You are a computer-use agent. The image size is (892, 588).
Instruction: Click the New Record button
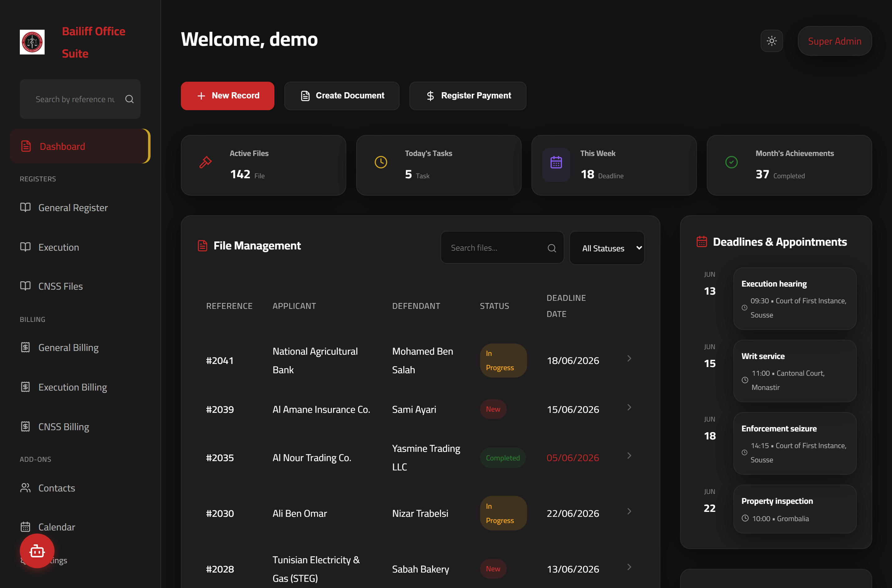(227, 96)
